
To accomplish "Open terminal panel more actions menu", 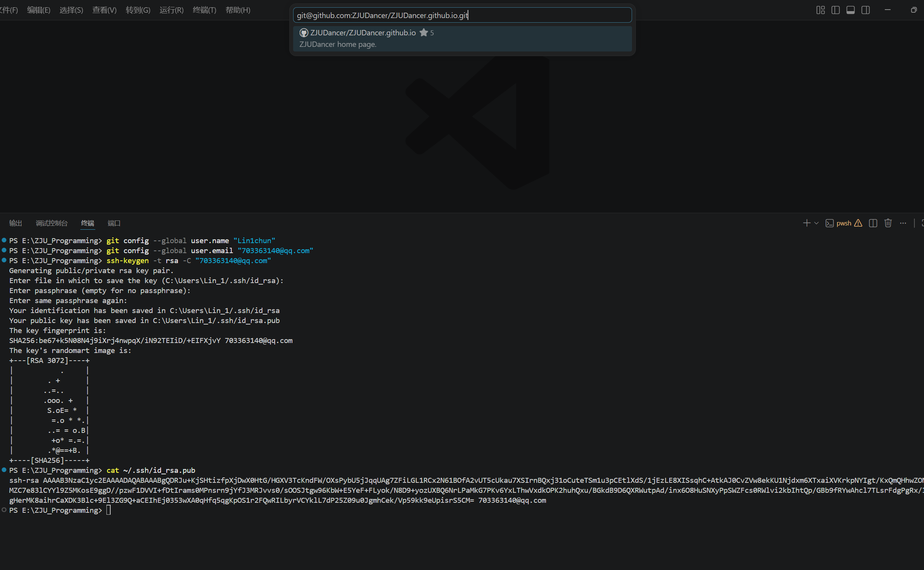I will pyautogui.click(x=903, y=223).
